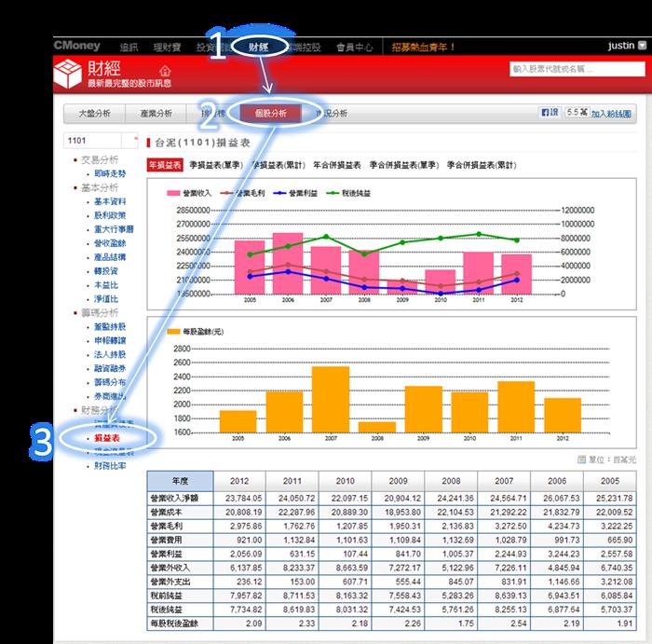
Task: Select 年損益表 sub-tab
Action: 165,165
